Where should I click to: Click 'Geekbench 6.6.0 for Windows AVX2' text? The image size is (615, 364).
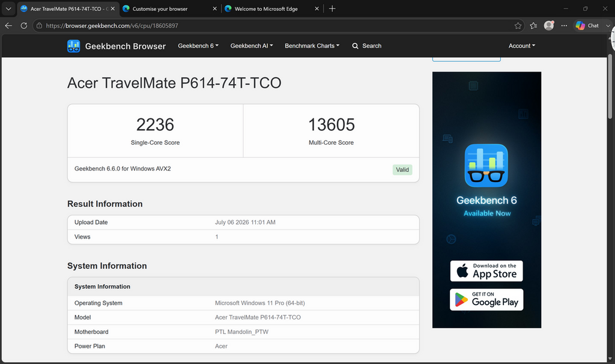(123, 169)
